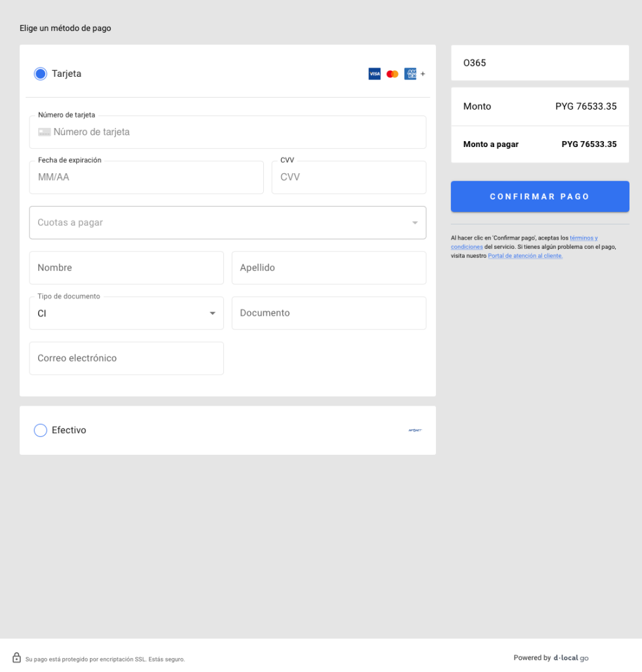Open the términos y condiciones link
This screenshot has width=642, height=672.
(x=584, y=238)
